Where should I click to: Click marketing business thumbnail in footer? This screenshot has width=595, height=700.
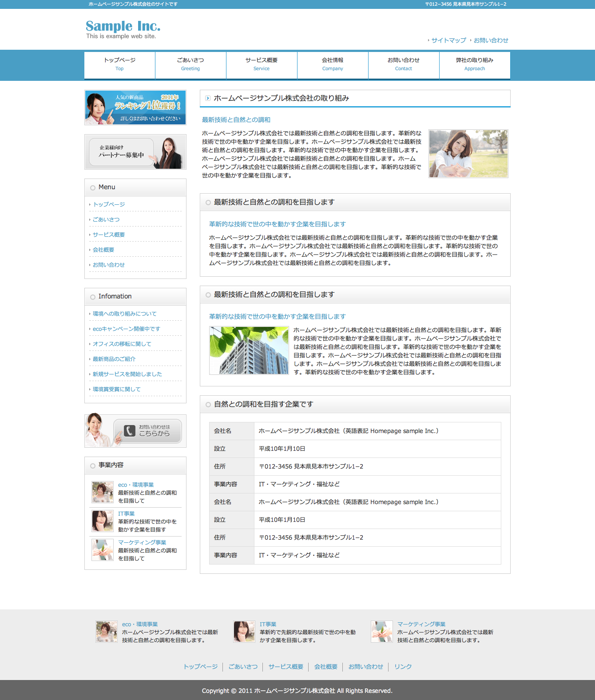(381, 632)
